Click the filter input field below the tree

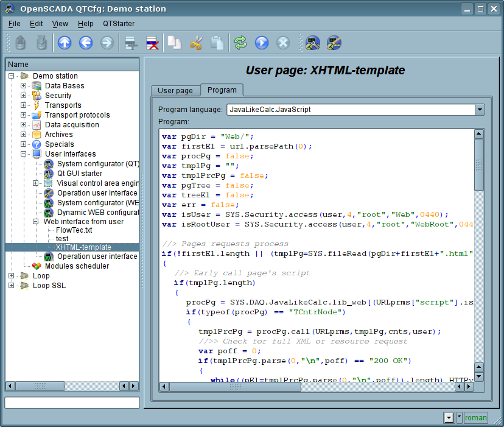[x=72, y=403]
